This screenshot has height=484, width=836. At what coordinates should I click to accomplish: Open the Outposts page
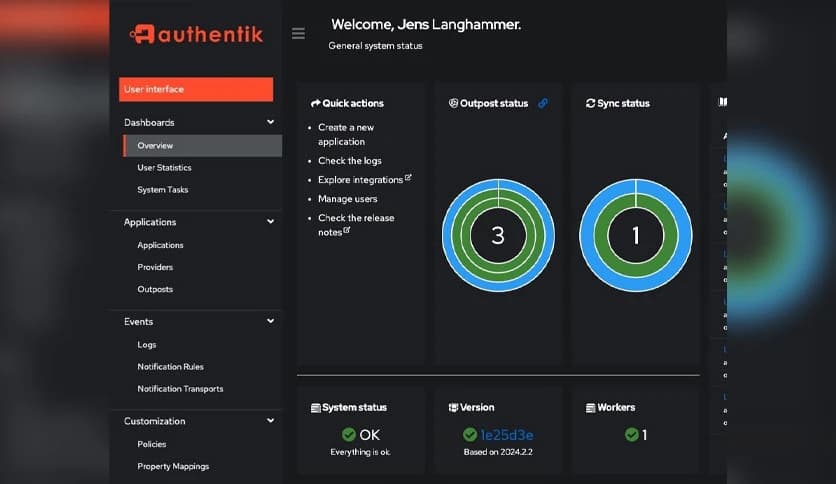coord(155,289)
